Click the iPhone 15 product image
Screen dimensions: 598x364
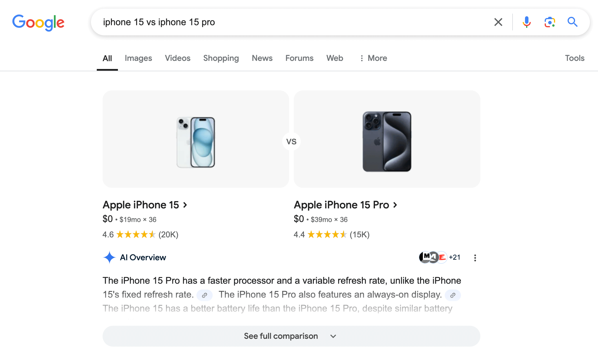click(196, 141)
